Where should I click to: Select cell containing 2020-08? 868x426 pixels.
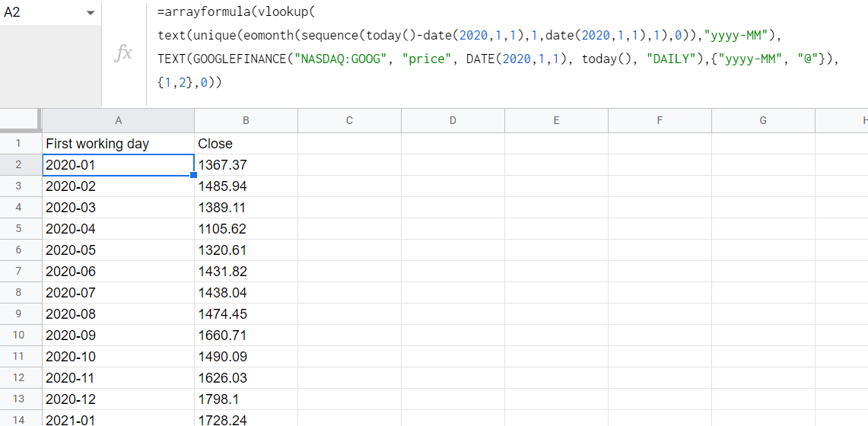point(119,313)
